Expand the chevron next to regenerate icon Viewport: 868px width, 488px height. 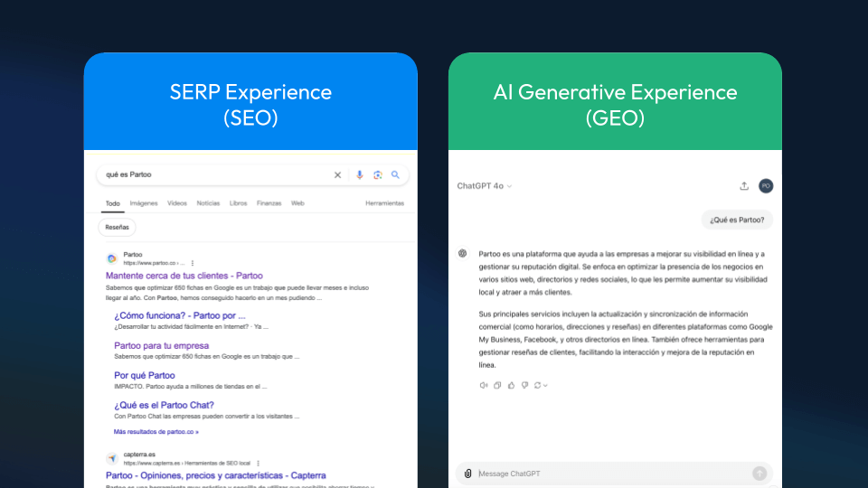545,386
